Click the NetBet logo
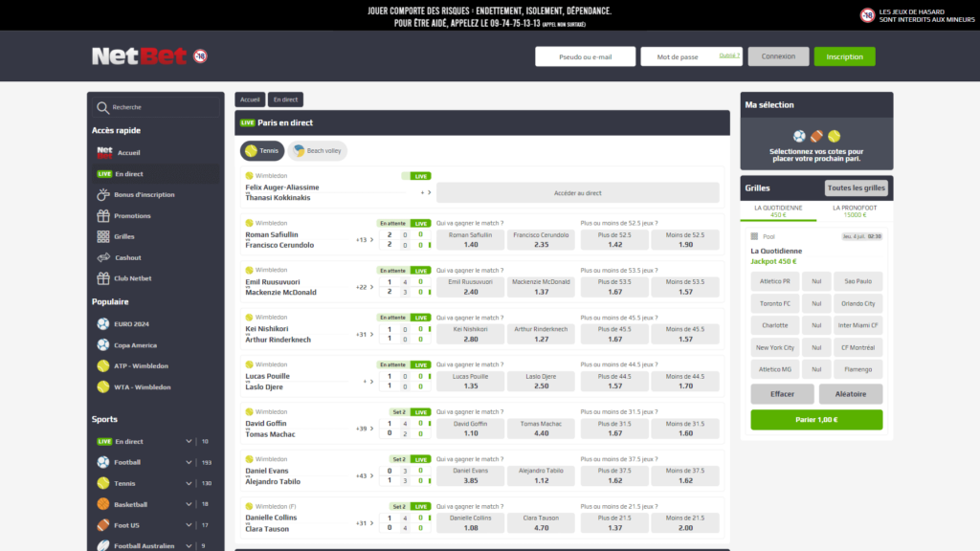The height and width of the screenshot is (551, 980). tap(140, 56)
